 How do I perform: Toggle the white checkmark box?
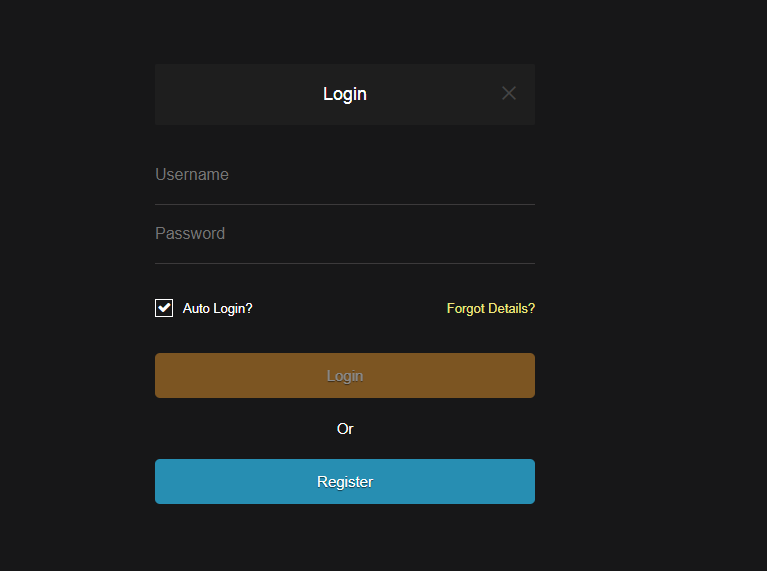tap(164, 308)
